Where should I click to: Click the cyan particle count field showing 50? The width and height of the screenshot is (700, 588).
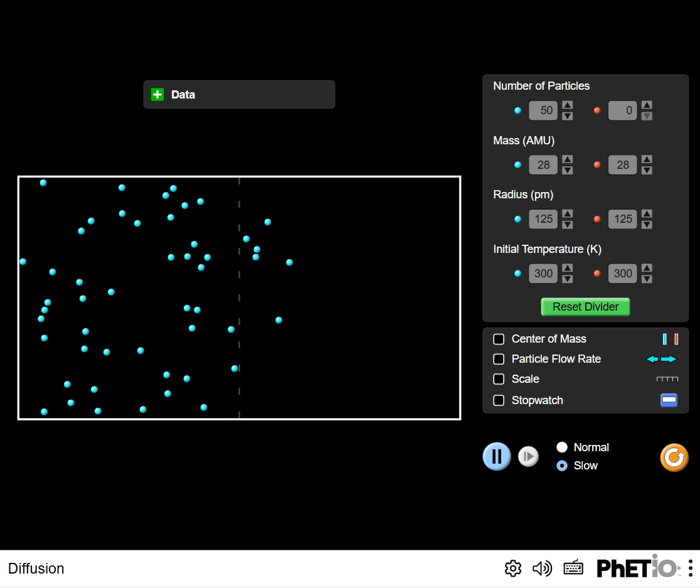[x=543, y=110]
